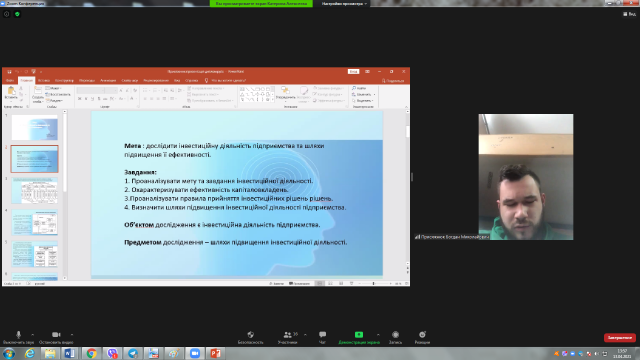Click the zoom slider in PowerPoint status bar
The width and height of the screenshot is (640, 360).
(373, 283)
